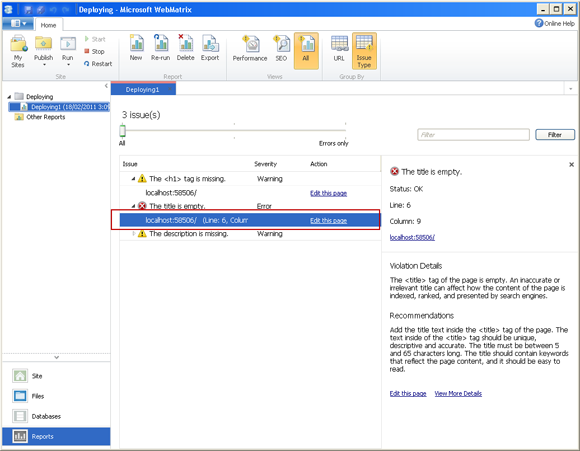Click the Run site icon
Image resolution: width=580 pixels, height=451 pixels.
68,44
